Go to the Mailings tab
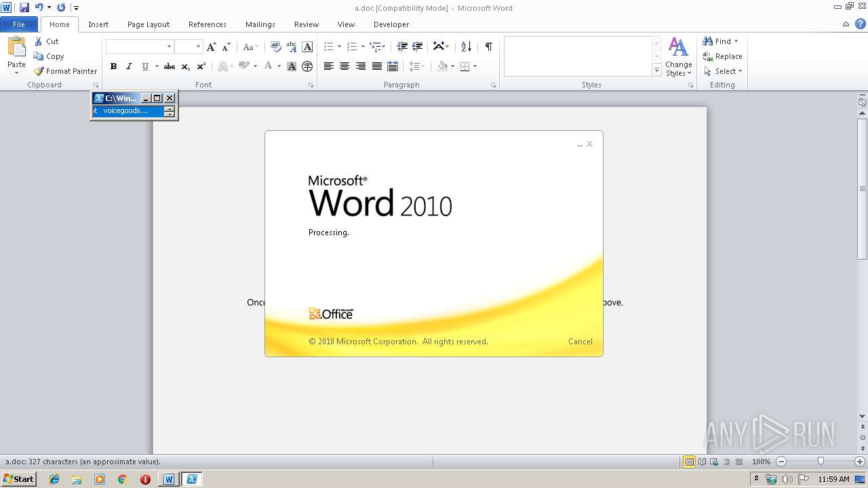Image resolution: width=868 pixels, height=488 pixels. (260, 24)
